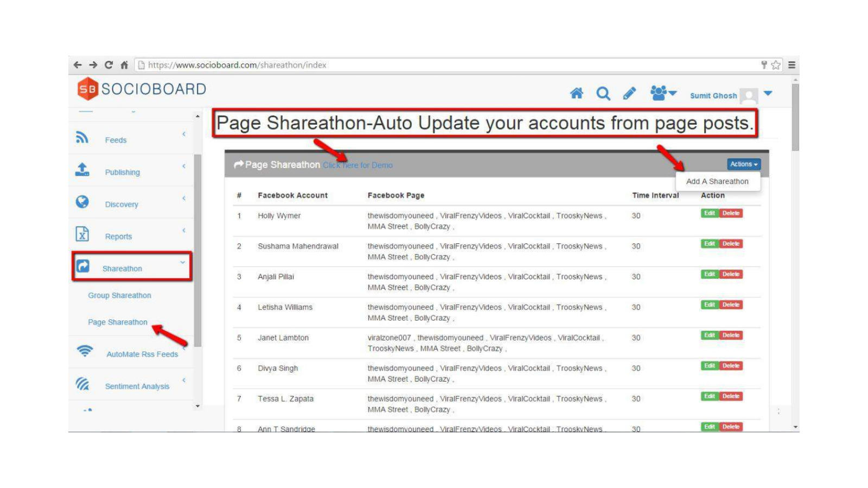Edit Sushama Mahendrawal shareathon

710,243
